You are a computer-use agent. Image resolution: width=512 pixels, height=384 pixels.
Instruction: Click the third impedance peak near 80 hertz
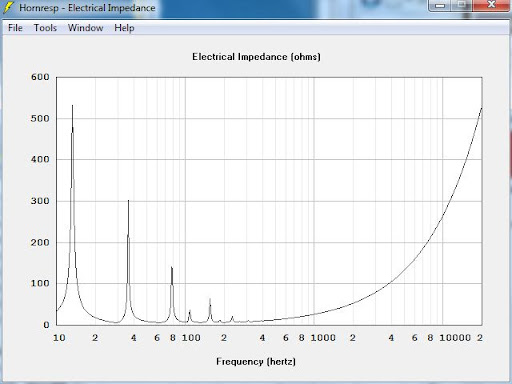tap(172, 268)
